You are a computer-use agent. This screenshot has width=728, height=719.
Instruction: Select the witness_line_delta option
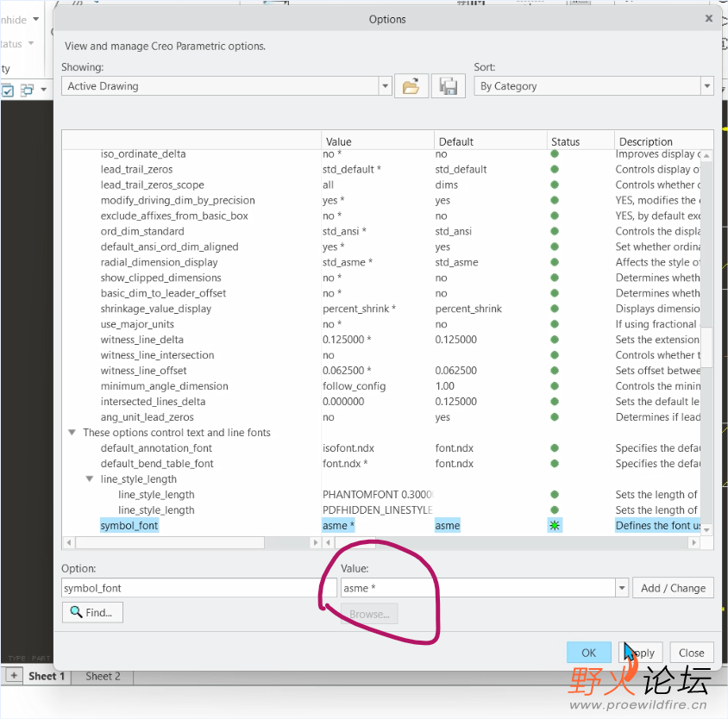(141, 340)
